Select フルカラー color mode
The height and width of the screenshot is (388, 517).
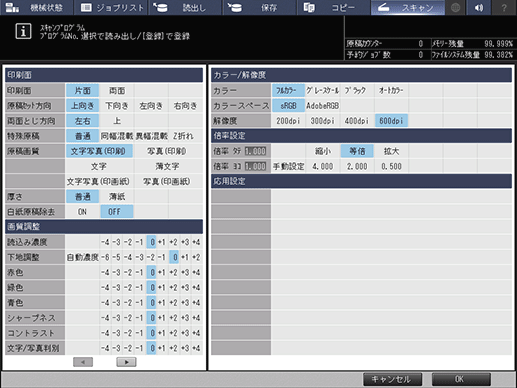tap(288, 90)
